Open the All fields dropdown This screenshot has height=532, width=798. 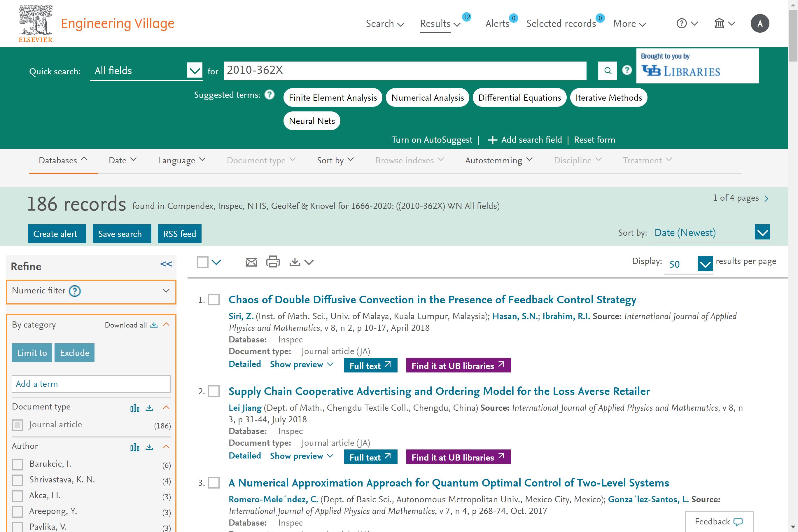coord(147,71)
